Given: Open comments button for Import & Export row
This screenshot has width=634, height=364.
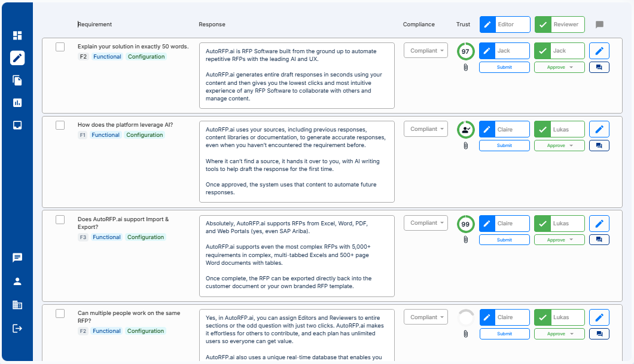Looking at the screenshot, I should tap(599, 240).
